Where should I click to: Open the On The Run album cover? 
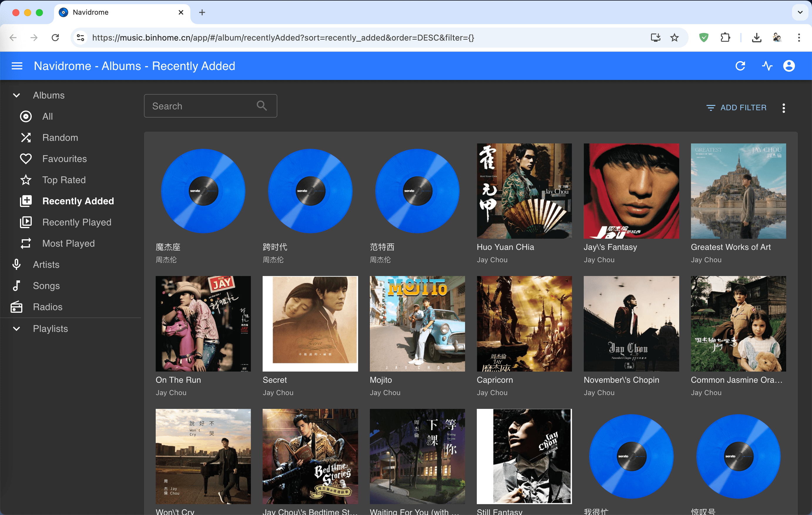click(x=203, y=324)
